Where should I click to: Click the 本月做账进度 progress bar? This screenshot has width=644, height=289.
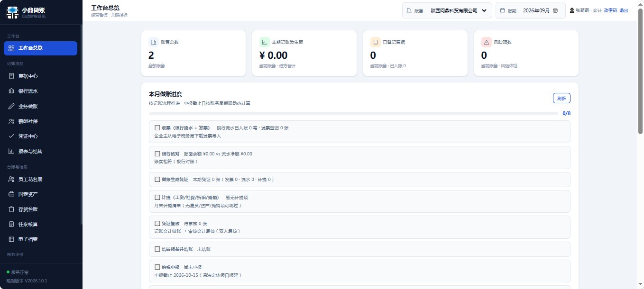pos(353,114)
